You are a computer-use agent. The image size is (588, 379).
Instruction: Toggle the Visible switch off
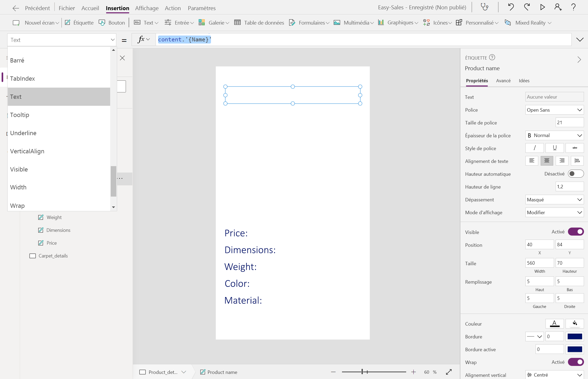tap(576, 232)
